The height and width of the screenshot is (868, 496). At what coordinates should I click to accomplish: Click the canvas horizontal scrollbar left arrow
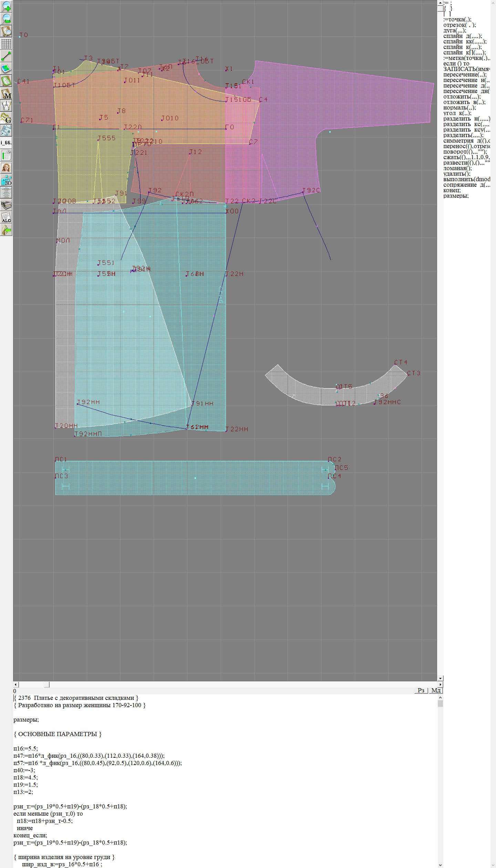[x=16, y=684]
